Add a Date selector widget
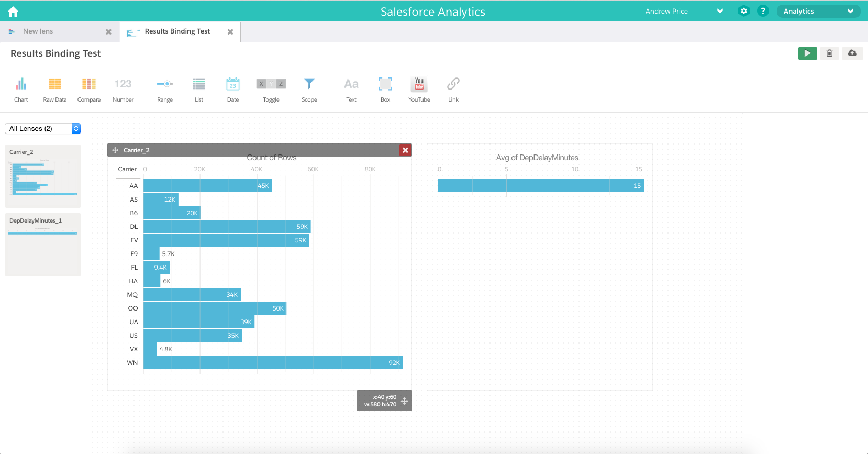The height and width of the screenshot is (454, 868). point(233,90)
